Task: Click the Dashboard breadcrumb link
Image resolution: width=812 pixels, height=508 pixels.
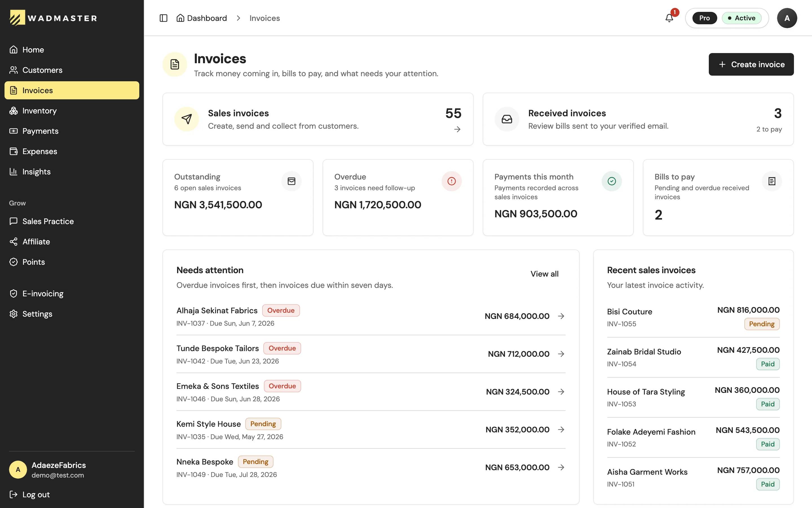Action: pyautogui.click(x=202, y=18)
